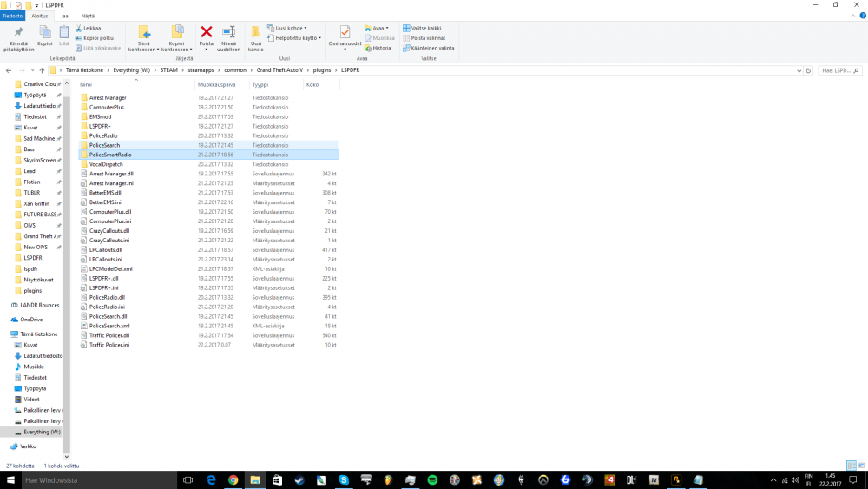Select the Arrest Manager folder
The height and width of the screenshot is (489, 868).
(108, 98)
